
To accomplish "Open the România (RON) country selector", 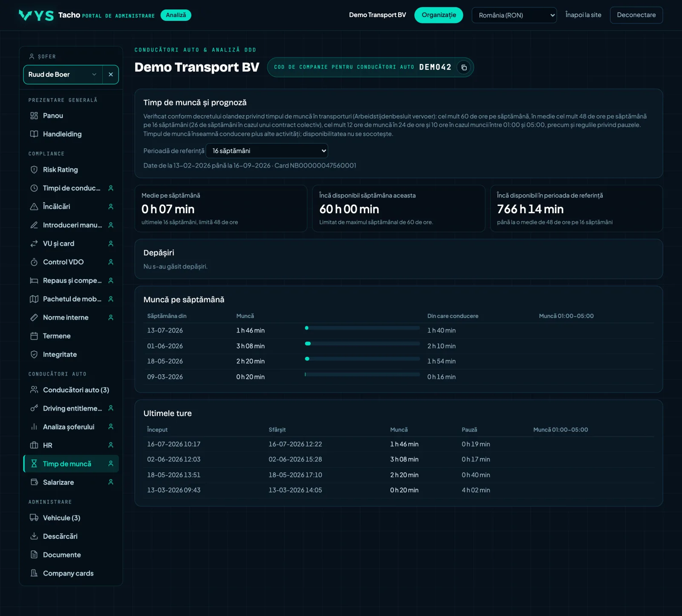I will [x=514, y=15].
